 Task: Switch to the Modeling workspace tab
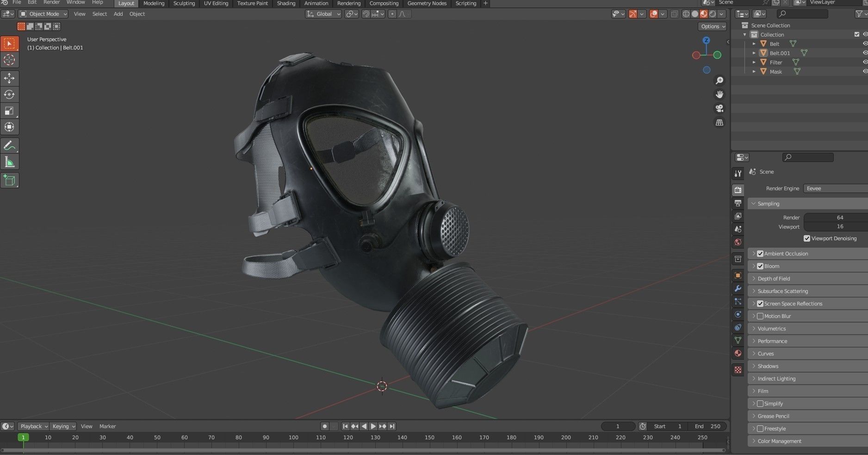(x=154, y=3)
